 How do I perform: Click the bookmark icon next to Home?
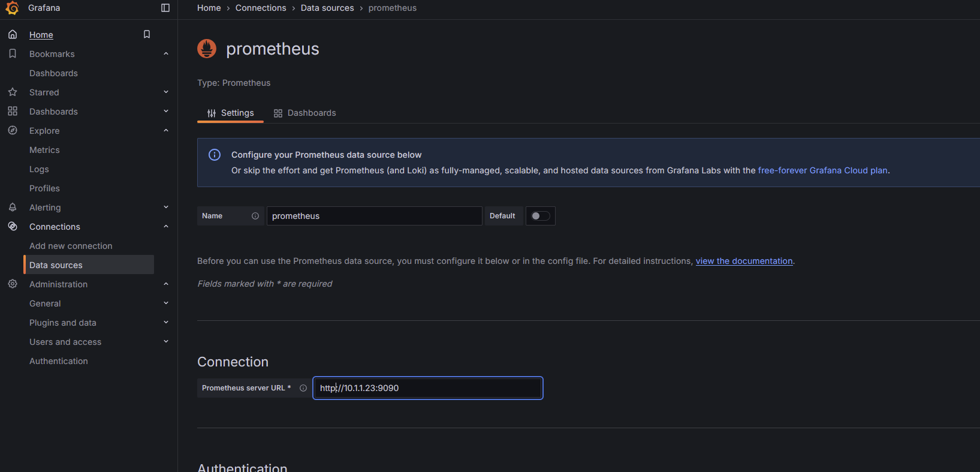pyautogui.click(x=147, y=34)
